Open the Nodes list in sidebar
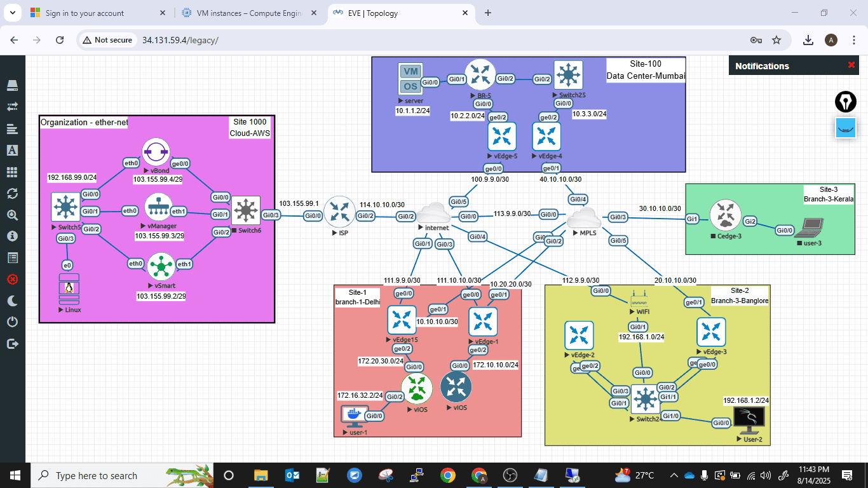The width and height of the screenshot is (868, 488). (12, 86)
